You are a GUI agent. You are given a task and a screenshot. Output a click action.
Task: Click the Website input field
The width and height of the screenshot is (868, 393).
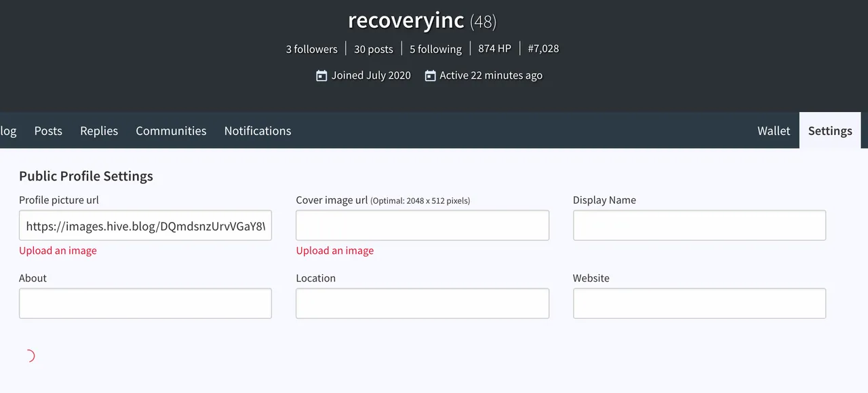(699, 303)
